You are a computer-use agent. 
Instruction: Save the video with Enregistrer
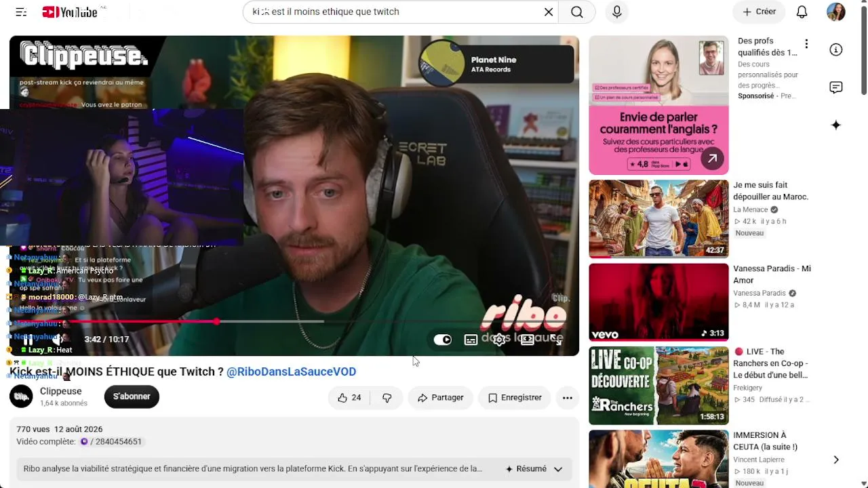(515, 398)
